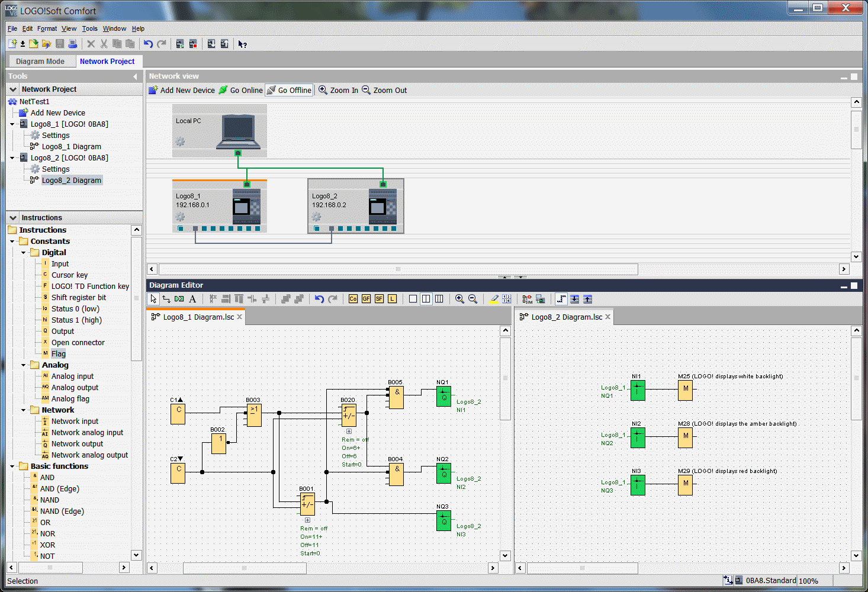
Task: Click Logo8_1 device gear icon in network view
Action: [180, 217]
